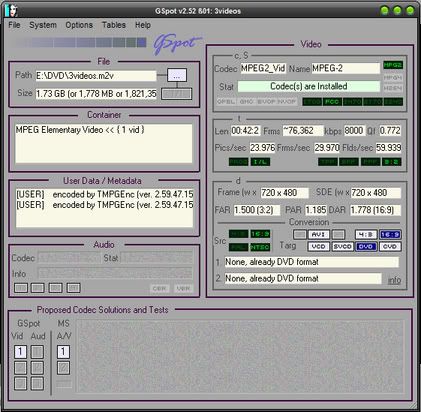Click the Frame size field 720 x 480
This screenshot has height=412, width=421.
284,193
